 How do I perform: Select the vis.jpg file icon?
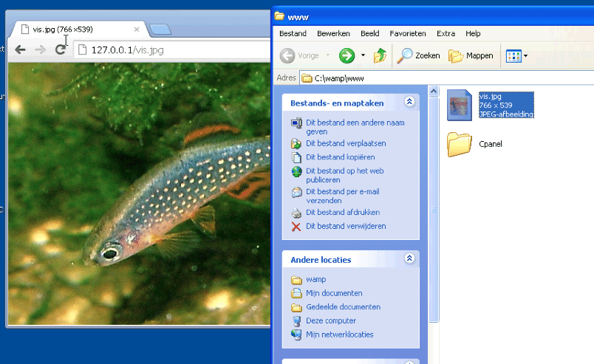coord(460,104)
